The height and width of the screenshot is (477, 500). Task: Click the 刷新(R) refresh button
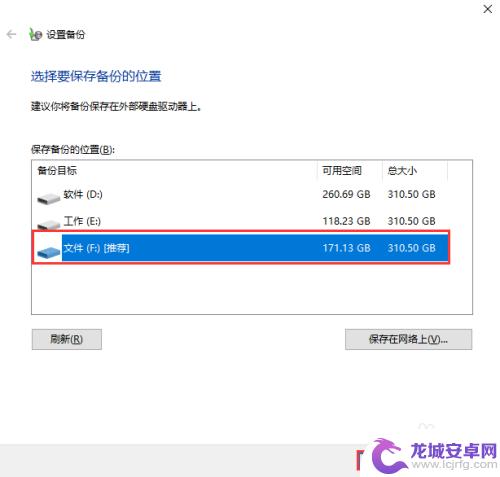coord(67,339)
